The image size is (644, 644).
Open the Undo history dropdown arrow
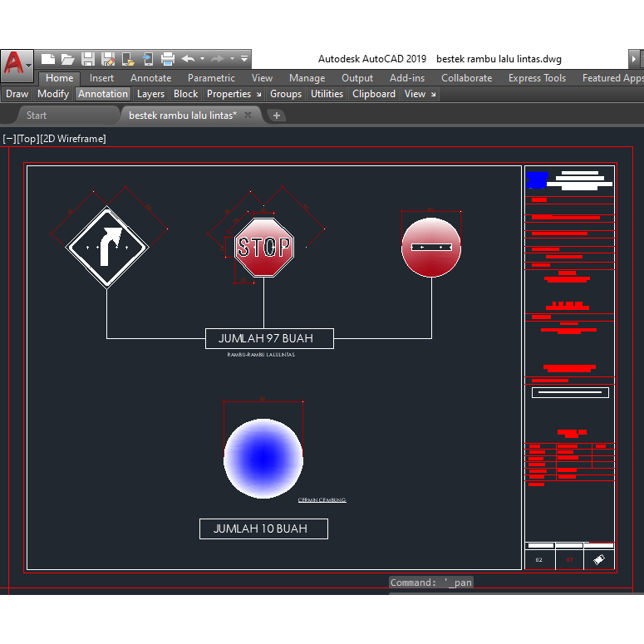click(x=202, y=59)
